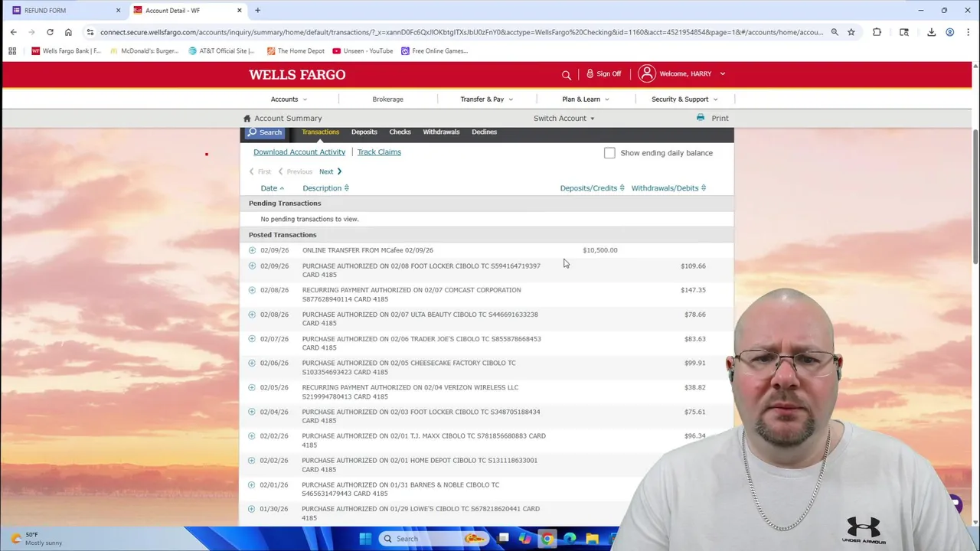This screenshot has width=980, height=551.
Task: Open the Welcome, HARRY user dropdown
Action: click(692, 73)
